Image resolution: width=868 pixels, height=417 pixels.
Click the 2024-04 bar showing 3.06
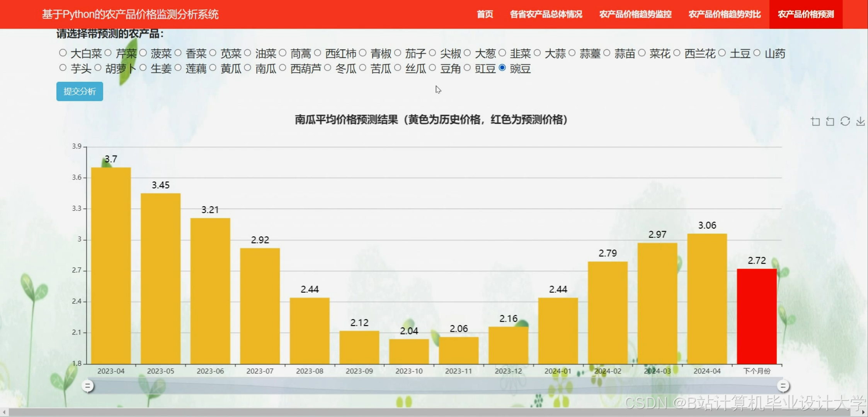point(707,298)
